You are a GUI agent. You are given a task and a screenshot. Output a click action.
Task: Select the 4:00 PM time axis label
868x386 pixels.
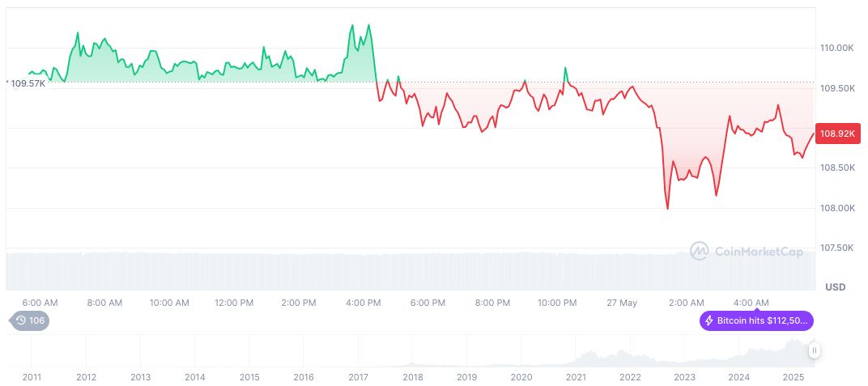click(x=364, y=303)
